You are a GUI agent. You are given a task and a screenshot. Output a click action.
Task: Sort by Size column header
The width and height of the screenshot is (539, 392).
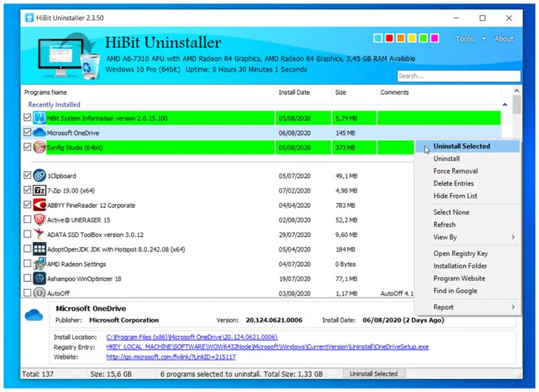(354, 92)
